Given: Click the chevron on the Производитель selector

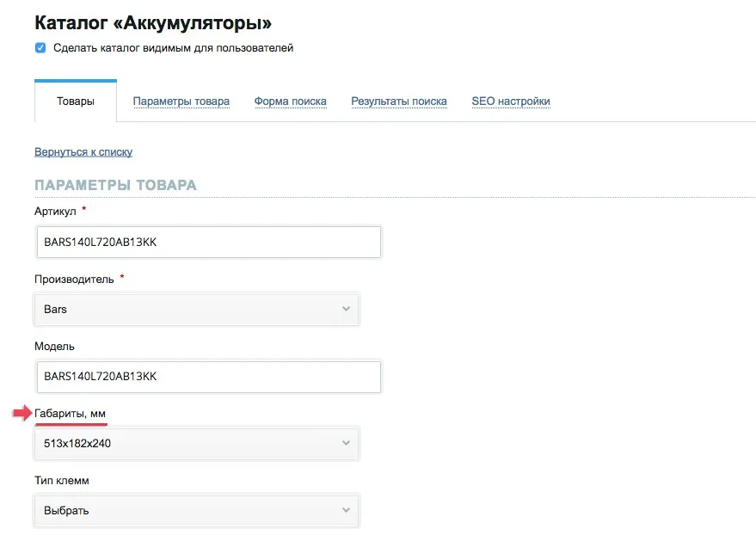Looking at the screenshot, I should [345, 309].
